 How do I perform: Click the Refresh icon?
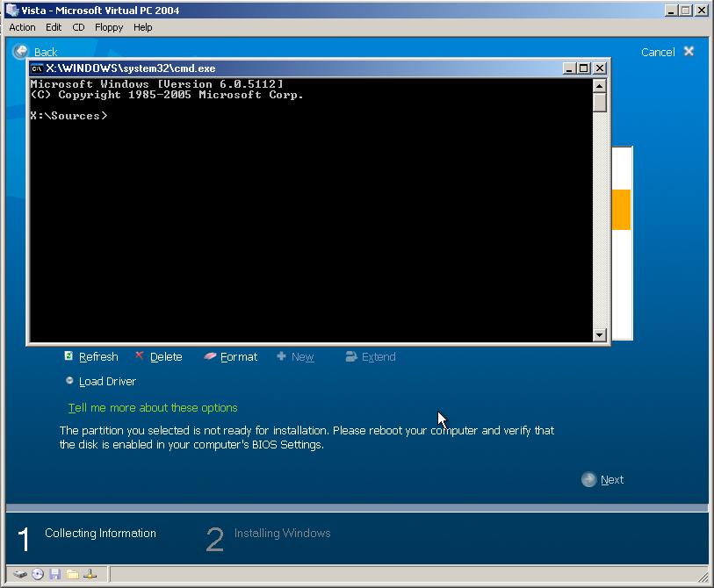point(69,355)
